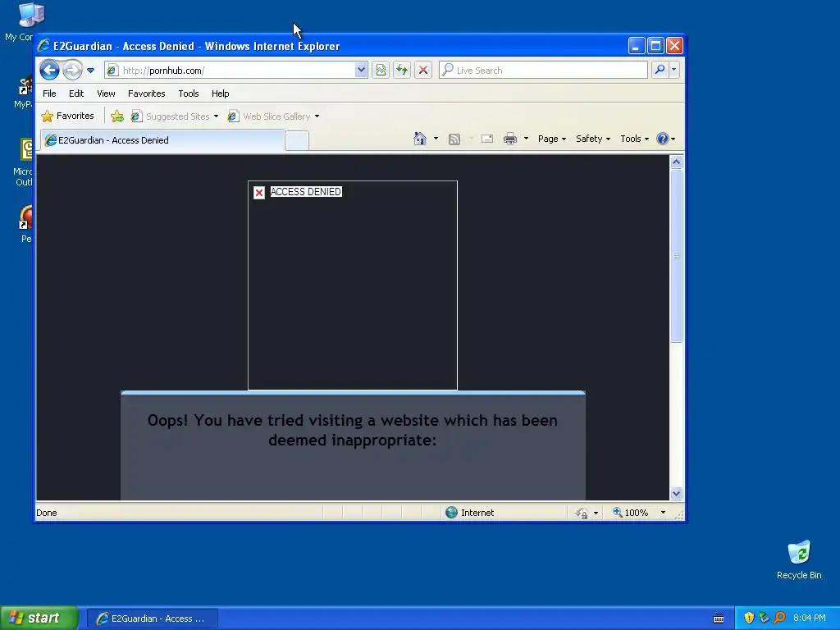Screen dimensions: 840x630
Task: Open a new blank tab
Action: (297, 141)
